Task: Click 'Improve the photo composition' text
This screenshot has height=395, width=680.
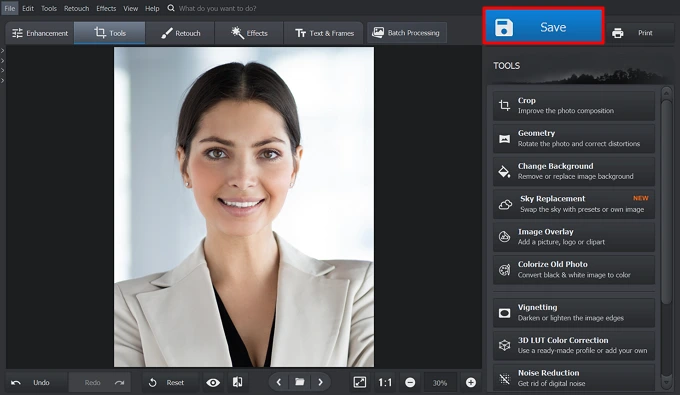Action: (566, 111)
